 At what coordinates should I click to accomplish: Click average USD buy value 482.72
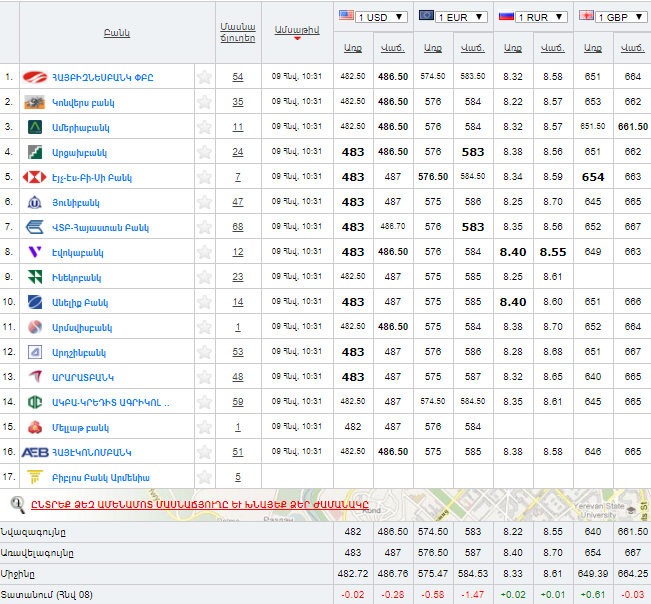353,574
